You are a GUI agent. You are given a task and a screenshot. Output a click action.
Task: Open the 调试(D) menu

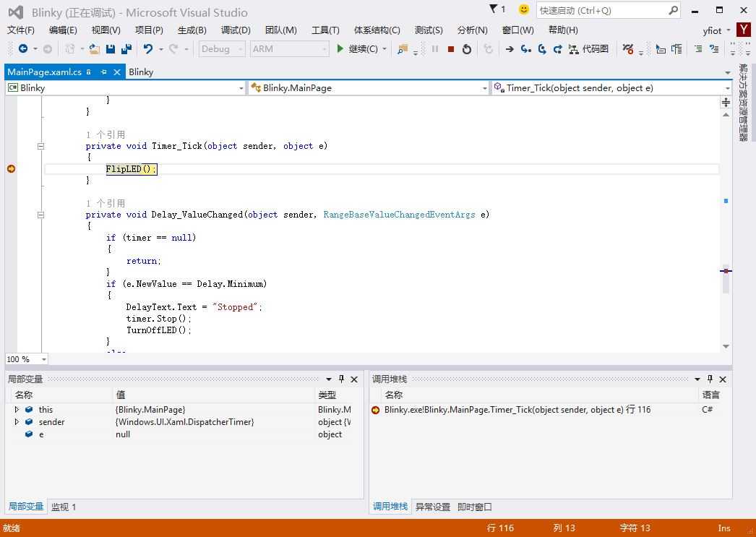click(236, 30)
